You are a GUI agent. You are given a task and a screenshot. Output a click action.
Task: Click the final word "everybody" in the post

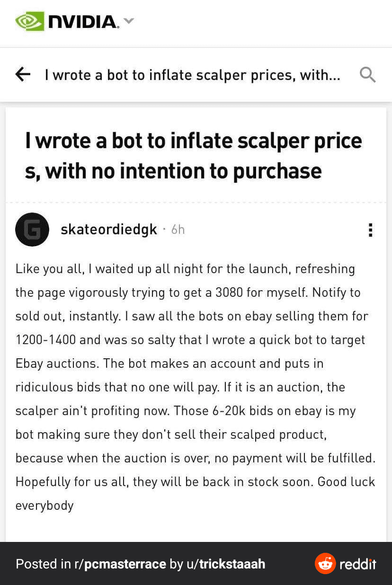tap(45, 505)
